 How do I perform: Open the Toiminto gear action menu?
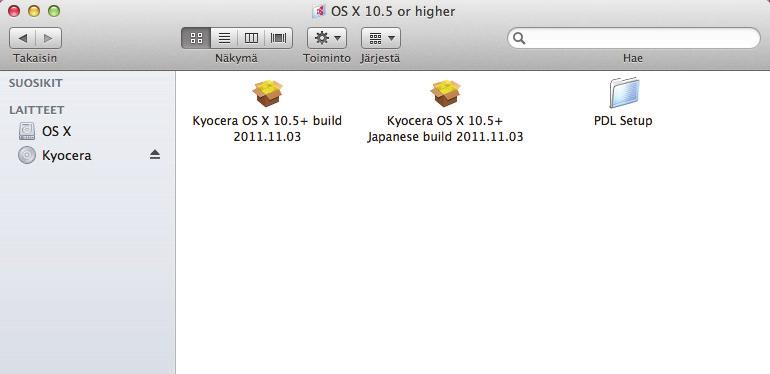pos(327,38)
